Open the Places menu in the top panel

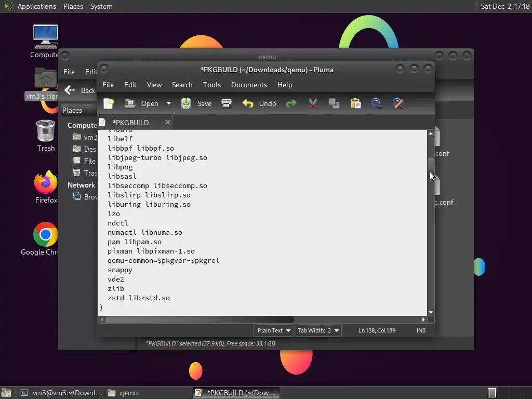73,6
